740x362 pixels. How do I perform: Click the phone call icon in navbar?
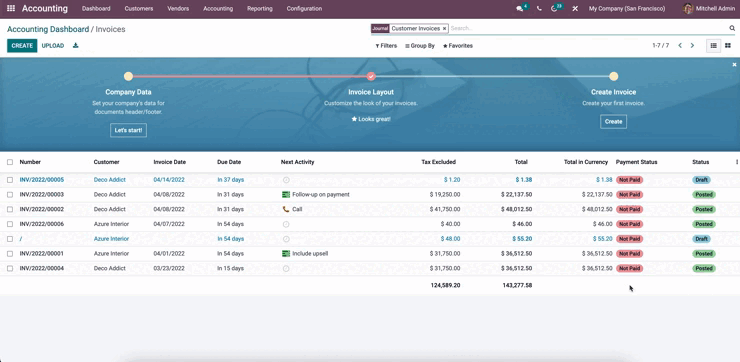coord(539,8)
